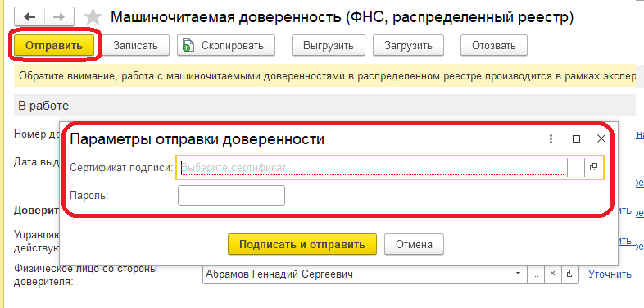644x308 pixels.
Task: Click the Записать button
Action: (135, 45)
